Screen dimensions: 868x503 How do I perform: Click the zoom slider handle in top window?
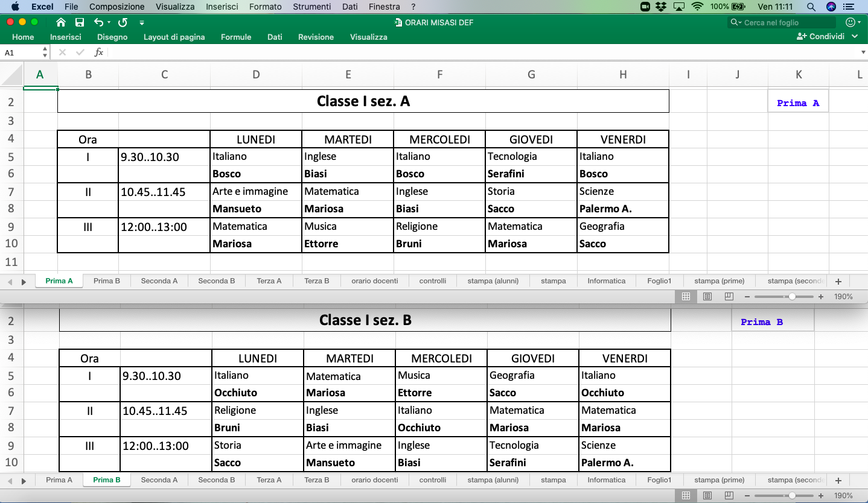click(792, 297)
